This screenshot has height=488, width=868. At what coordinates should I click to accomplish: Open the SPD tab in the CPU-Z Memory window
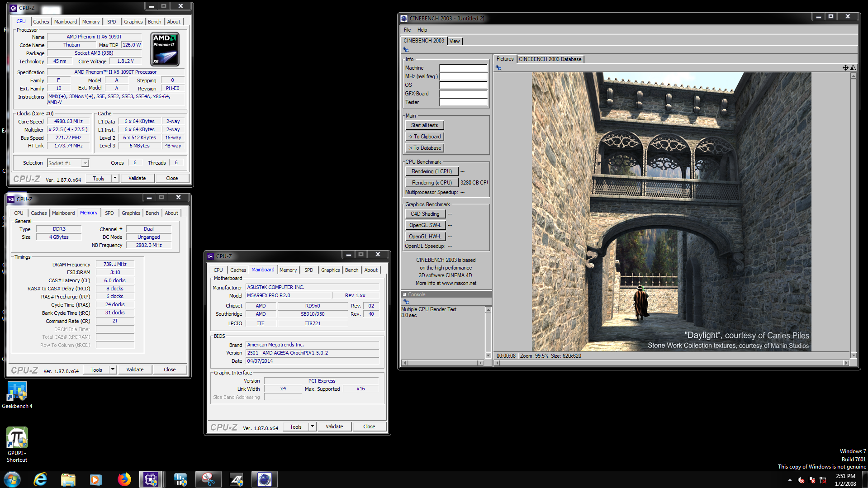pyautogui.click(x=109, y=213)
